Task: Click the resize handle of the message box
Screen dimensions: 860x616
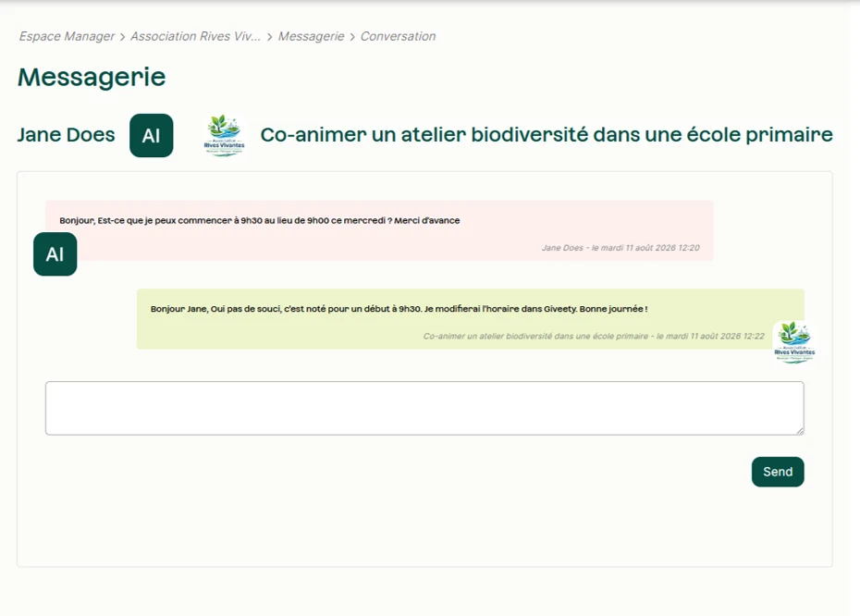Action: coord(800,431)
